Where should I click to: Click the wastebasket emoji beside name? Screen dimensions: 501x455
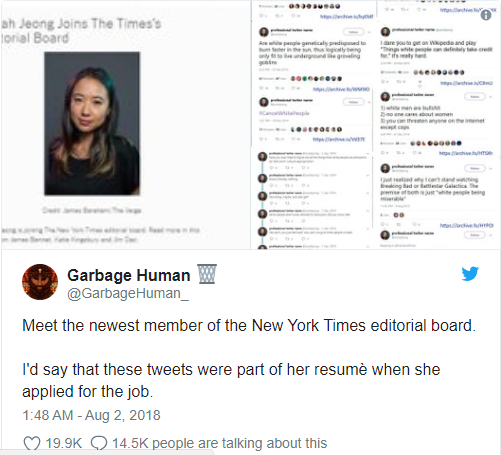click(207, 274)
